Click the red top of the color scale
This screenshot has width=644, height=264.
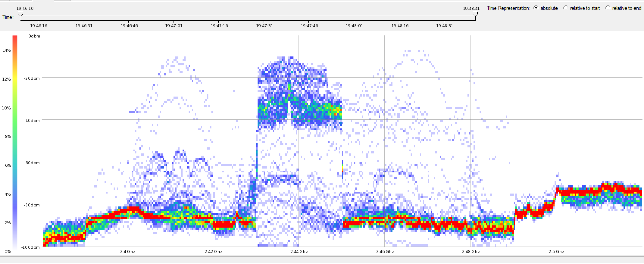coord(15,38)
